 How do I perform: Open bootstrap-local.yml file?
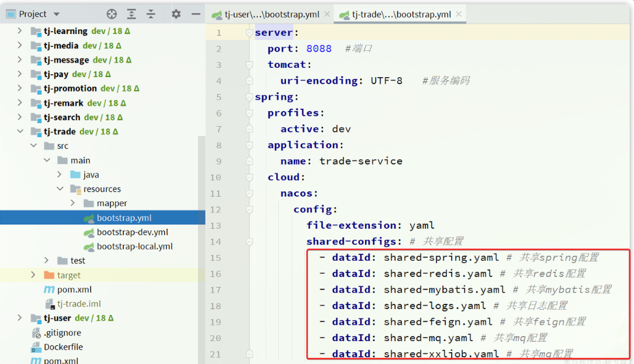coord(135,246)
